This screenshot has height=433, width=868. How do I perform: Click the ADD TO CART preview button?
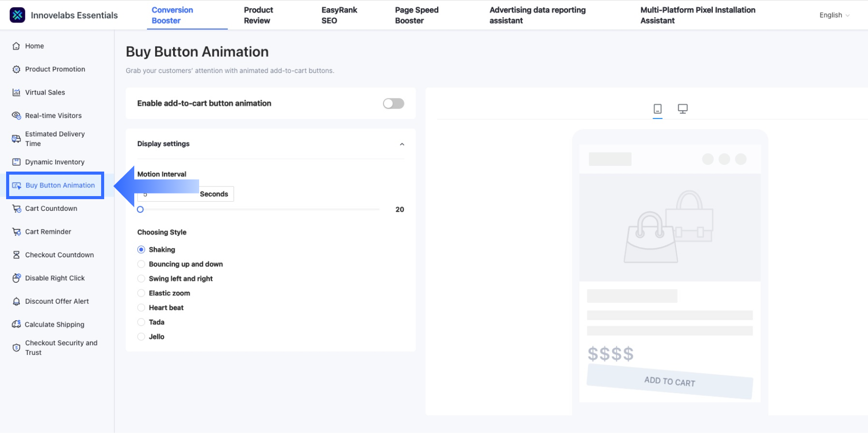coord(669,381)
